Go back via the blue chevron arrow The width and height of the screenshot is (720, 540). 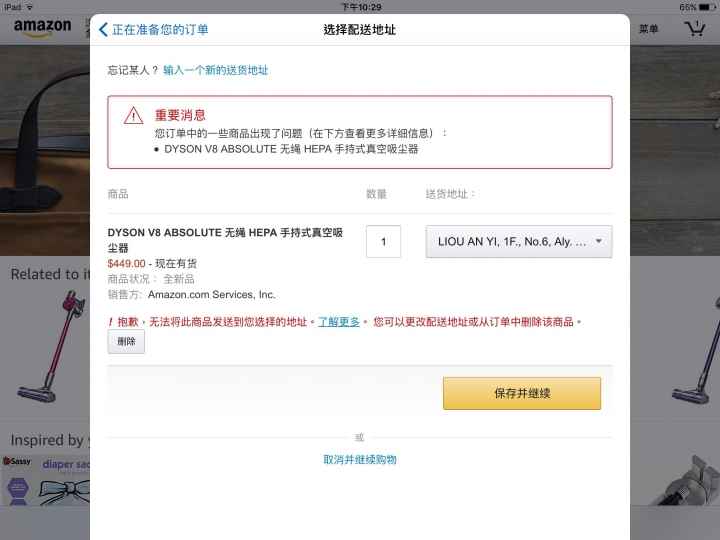point(103,30)
